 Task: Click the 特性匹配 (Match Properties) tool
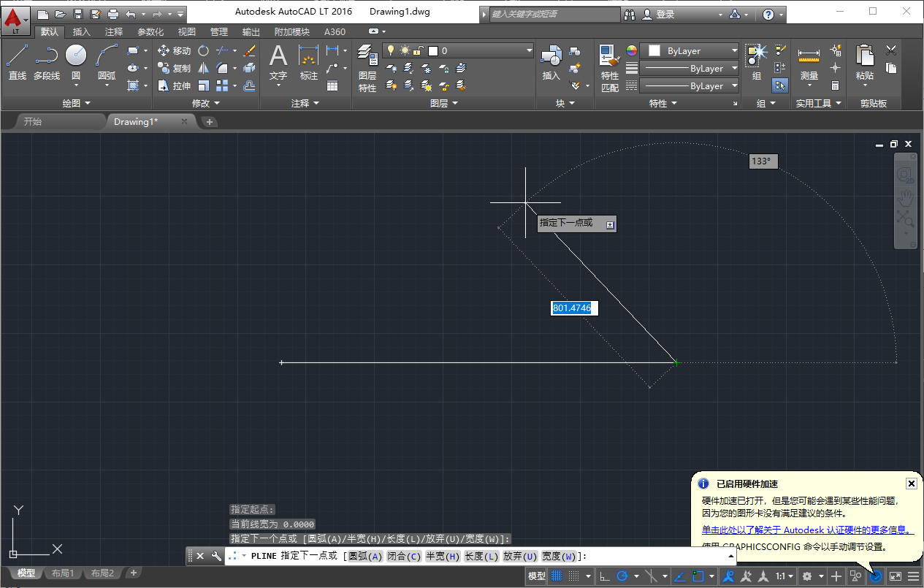coord(609,58)
